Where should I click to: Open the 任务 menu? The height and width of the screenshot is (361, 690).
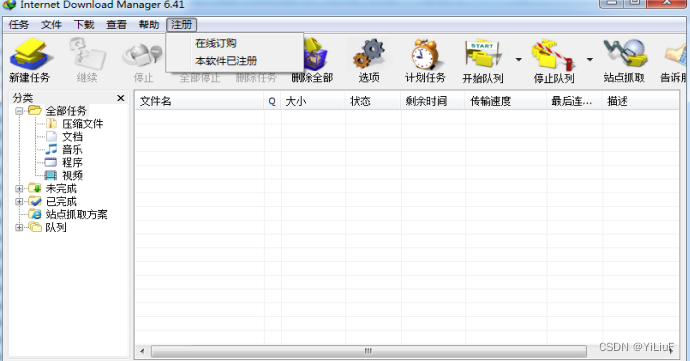pyautogui.click(x=19, y=25)
